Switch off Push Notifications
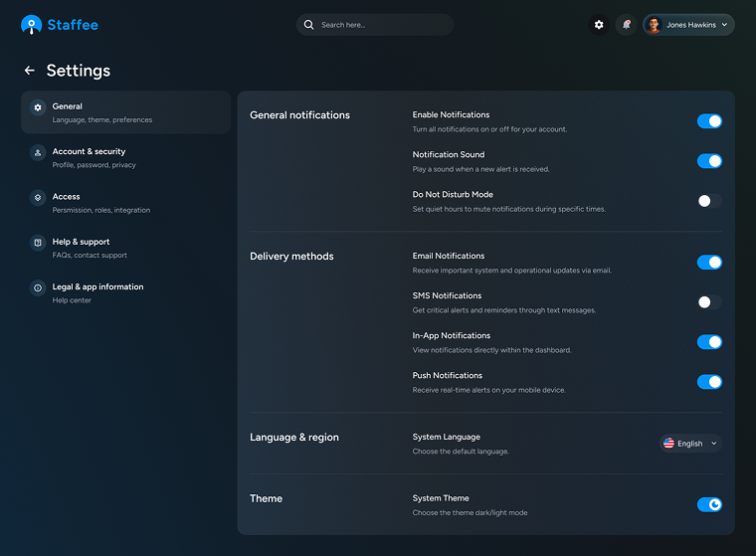Screen dimensions: 756x556 709,382
